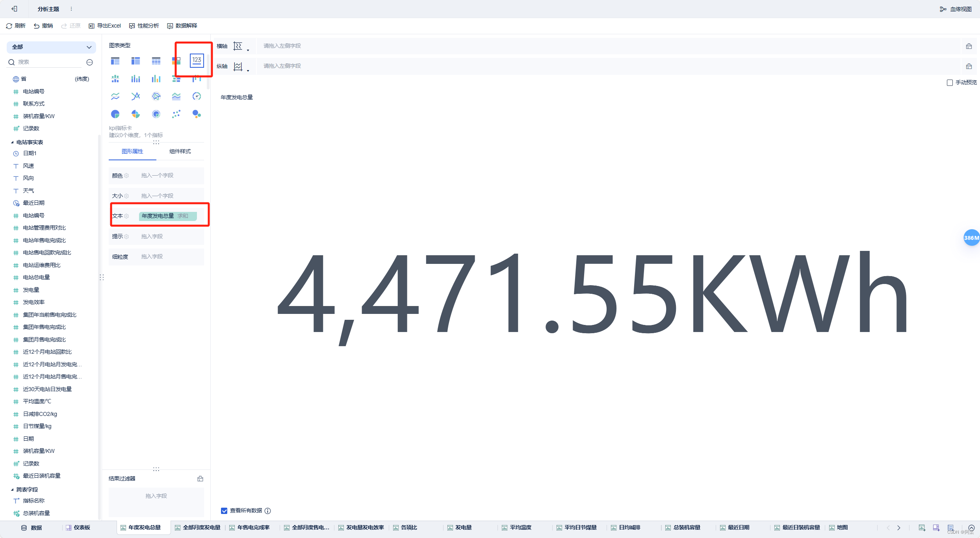Select the 最近日装机容量 field
The width and height of the screenshot is (980, 538).
pyautogui.click(x=41, y=476)
